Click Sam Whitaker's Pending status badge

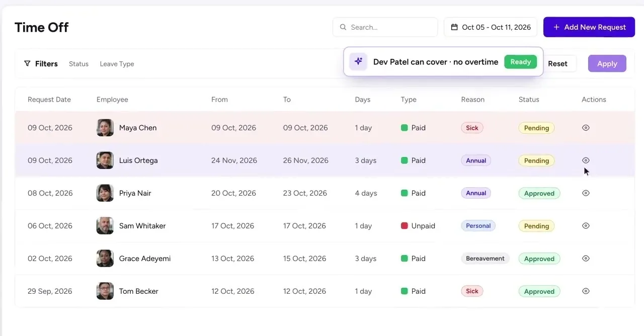(536, 226)
